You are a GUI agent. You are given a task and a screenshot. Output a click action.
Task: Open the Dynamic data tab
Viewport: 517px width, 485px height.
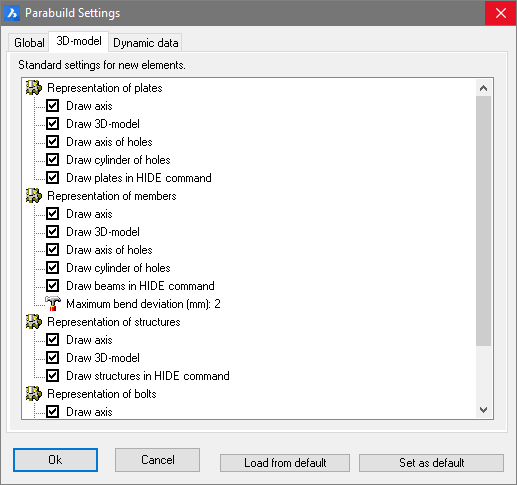pos(146,43)
